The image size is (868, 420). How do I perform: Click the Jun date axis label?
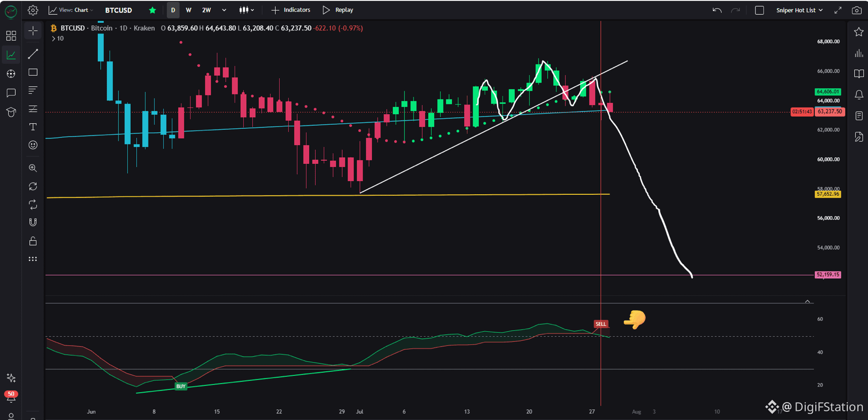[91, 411]
